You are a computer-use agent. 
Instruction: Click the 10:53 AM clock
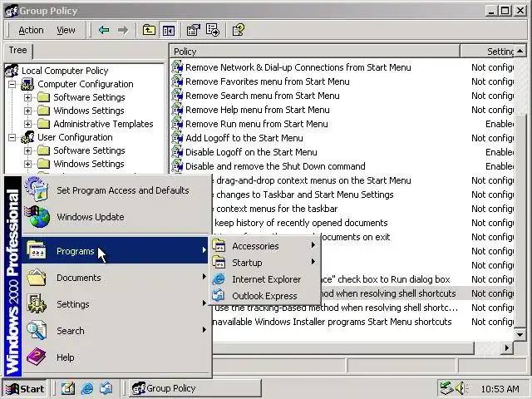click(x=500, y=389)
